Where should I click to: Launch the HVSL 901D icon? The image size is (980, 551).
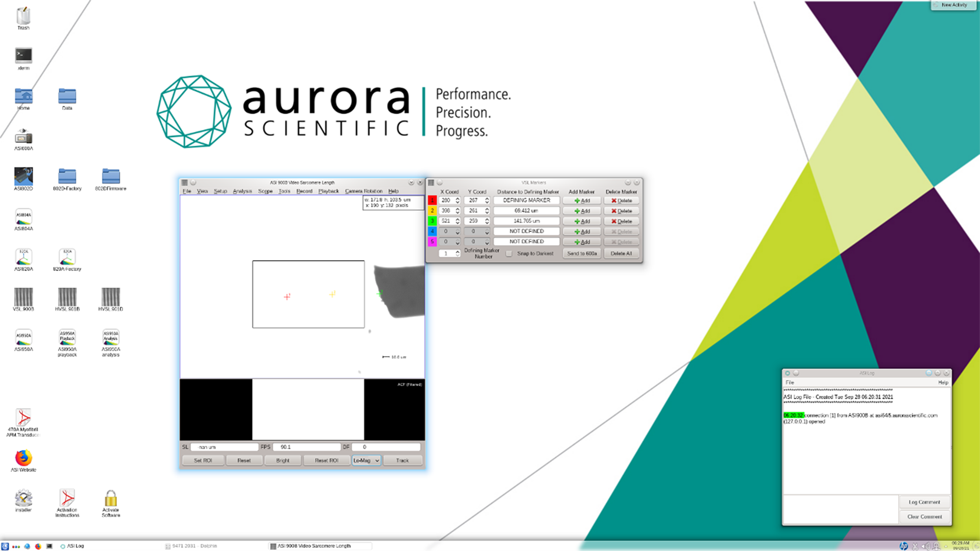pyautogui.click(x=111, y=299)
